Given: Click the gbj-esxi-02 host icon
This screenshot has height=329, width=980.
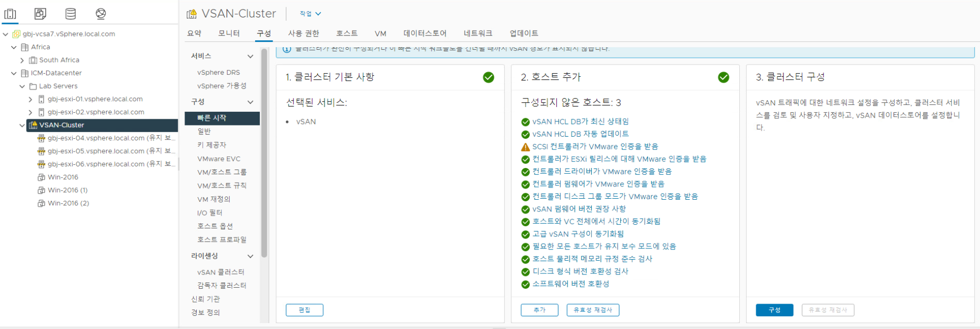Looking at the screenshot, I should click(41, 112).
